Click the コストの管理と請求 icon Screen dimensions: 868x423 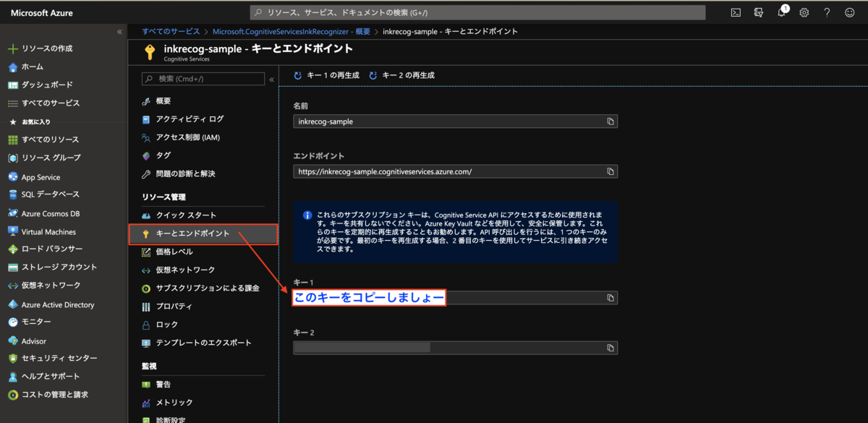pos(12,395)
